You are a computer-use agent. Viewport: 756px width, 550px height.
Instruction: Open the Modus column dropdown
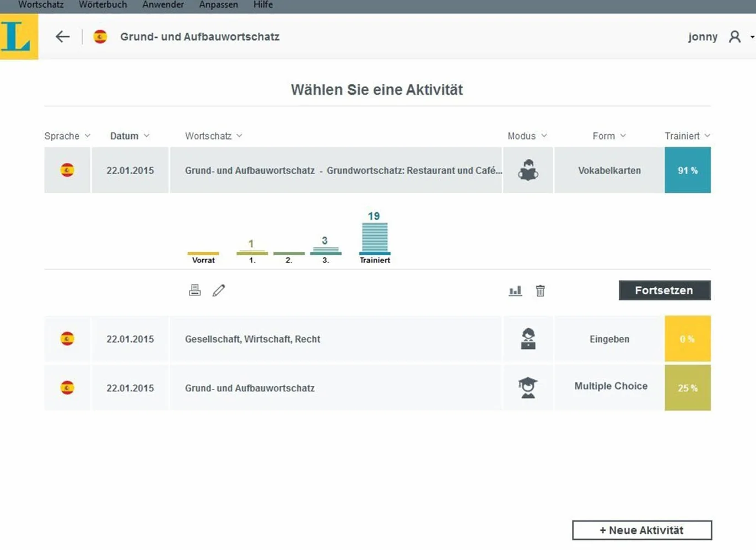[x=527, y=136]
